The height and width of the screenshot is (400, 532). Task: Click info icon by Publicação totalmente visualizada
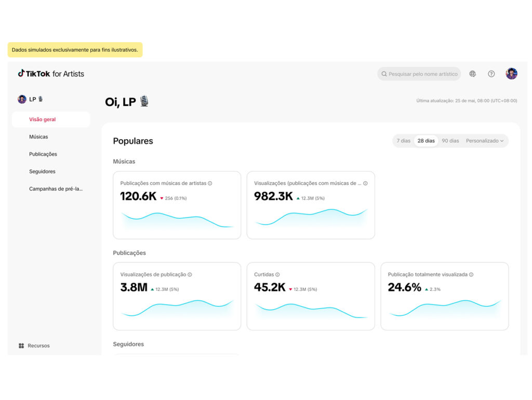pyautogui.click(x=471, y=274)
